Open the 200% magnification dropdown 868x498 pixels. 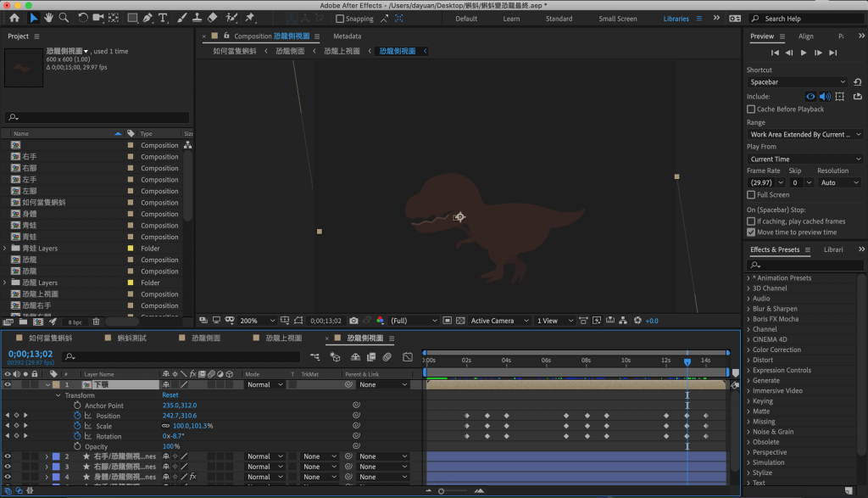click(258, 321)
